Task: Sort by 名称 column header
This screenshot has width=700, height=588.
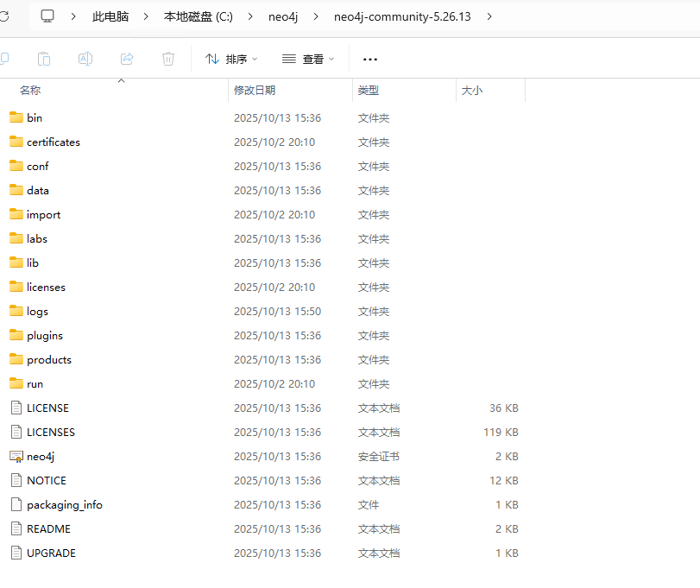Action: pyautogui.click(x=30, y=90)
